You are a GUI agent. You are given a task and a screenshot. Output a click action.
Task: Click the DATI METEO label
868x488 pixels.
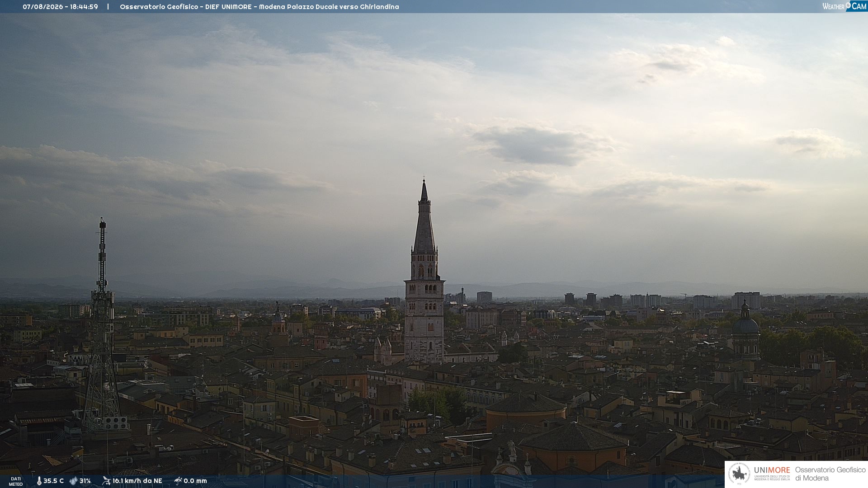coord(16,482)
